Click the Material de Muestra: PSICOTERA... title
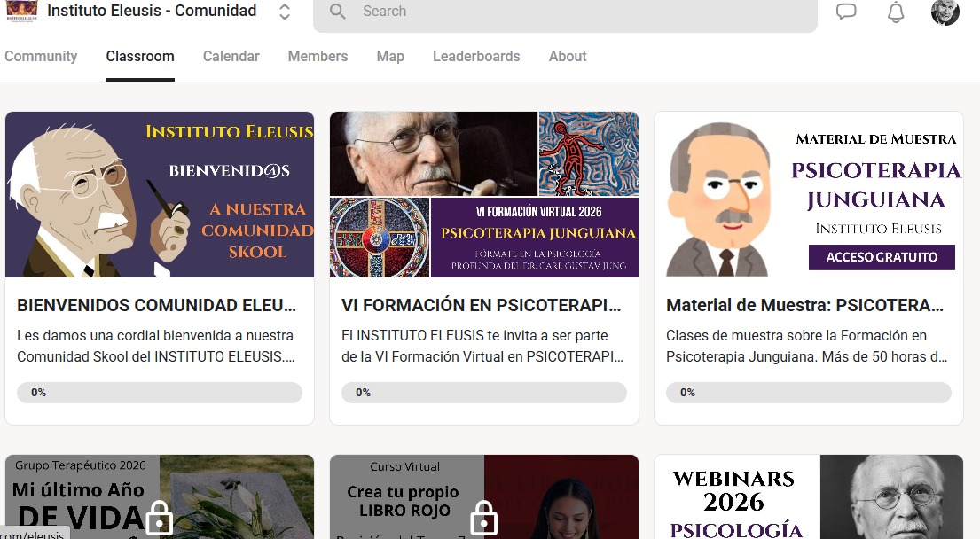This screenshot has height=539, width=980. (x=805, y=306)
